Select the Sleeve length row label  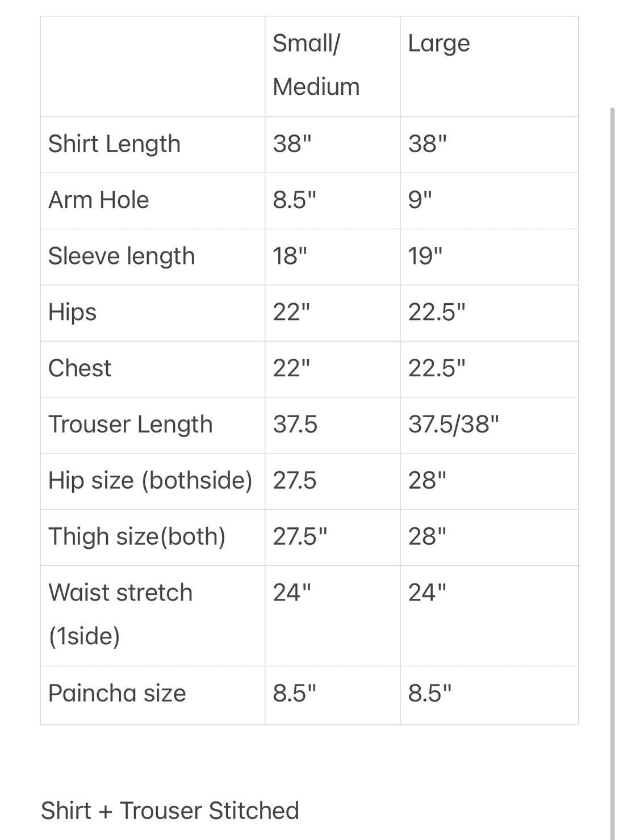click(x=122, y=257)
